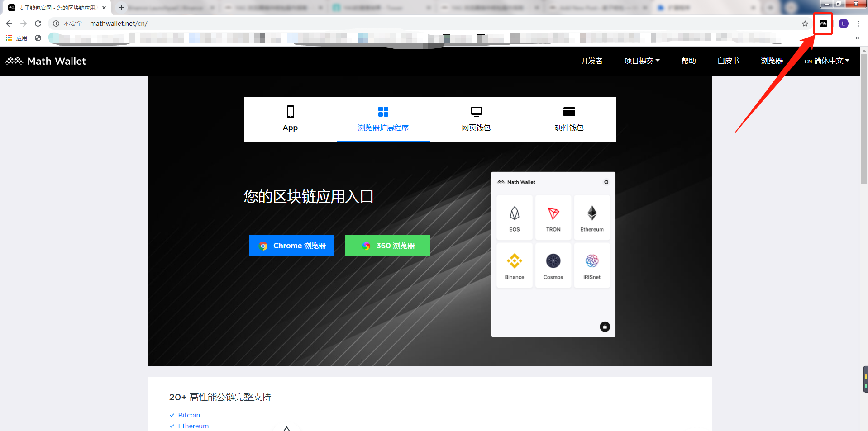This screenshot has height=431, width=868.
Task: Choose the Ethereum chain tile
Action: [592, 218]
